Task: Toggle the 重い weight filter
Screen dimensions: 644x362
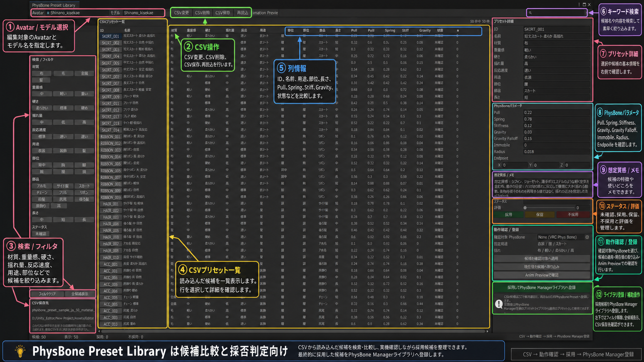Action: [84, 93]
